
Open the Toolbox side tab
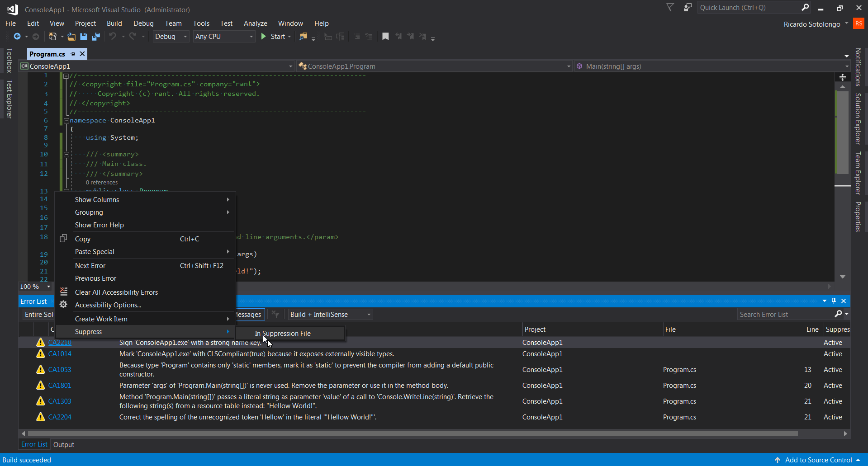[x=9, y=61]
